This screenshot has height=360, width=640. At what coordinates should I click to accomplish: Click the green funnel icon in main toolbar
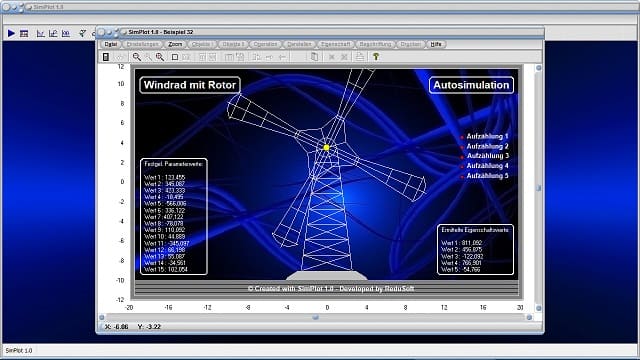[82, 33]
